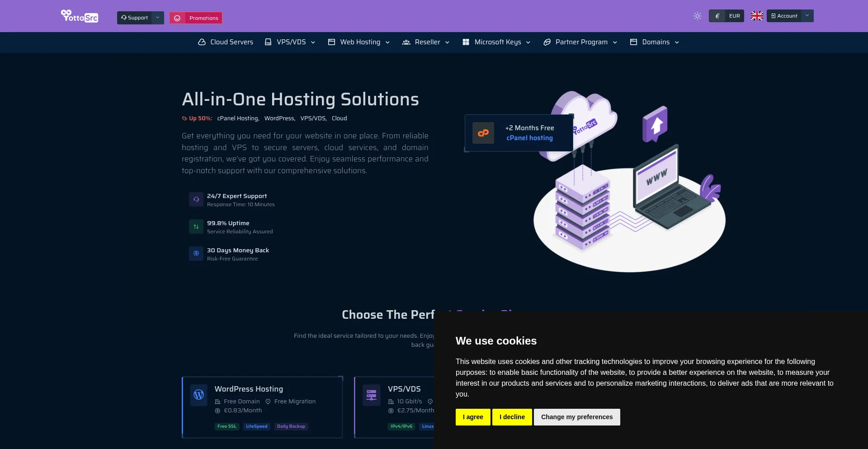Click the euro currency symbol icon

point(717,16)
